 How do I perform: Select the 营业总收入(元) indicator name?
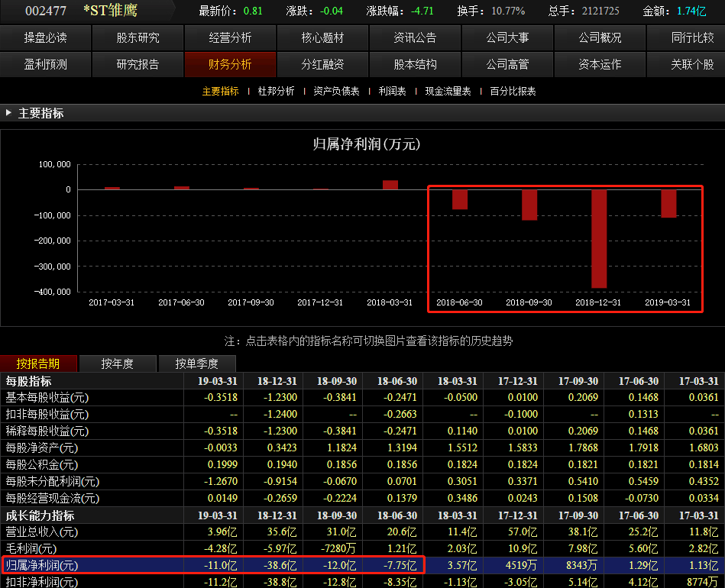click(41, 532)
